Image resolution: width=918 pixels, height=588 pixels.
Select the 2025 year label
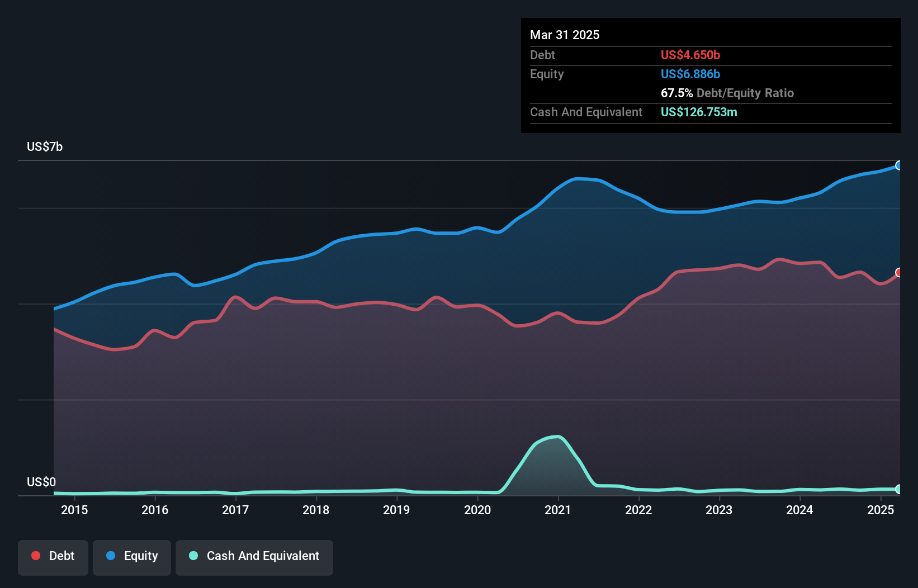click(x=881, y=510)
